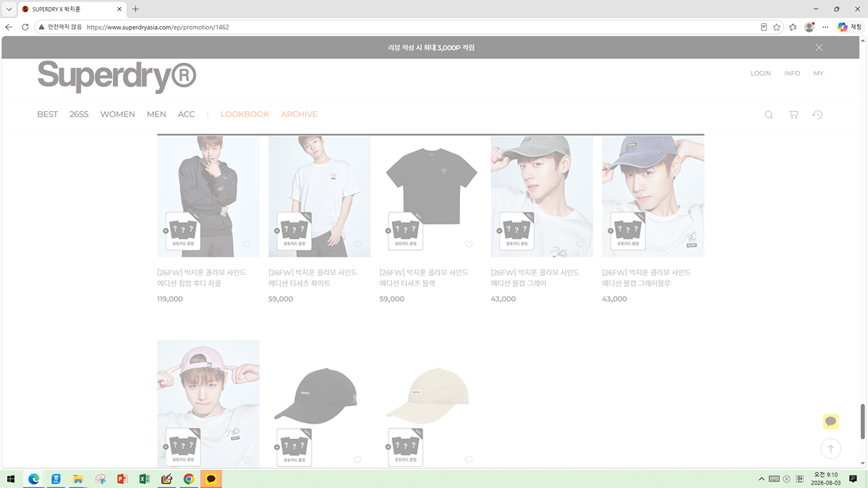Open browser profile avatar
868x488 pixels.
pyautogui.click(x=809, y=27)
